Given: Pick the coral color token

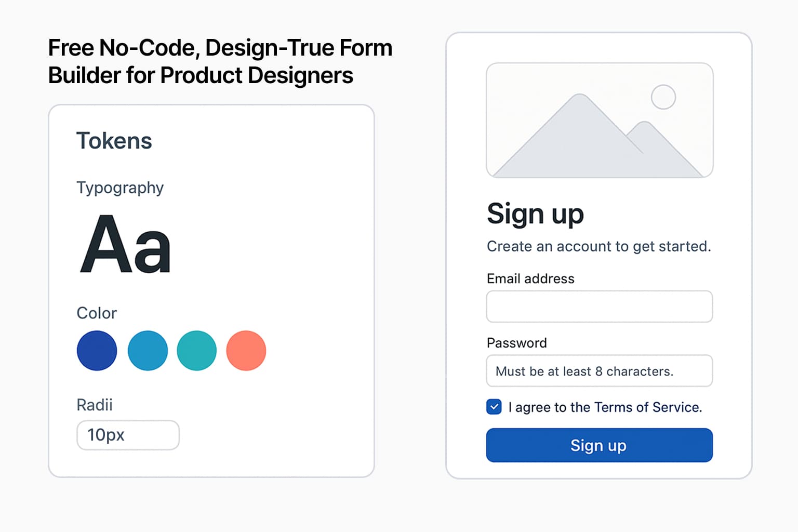Looking at the screenshot, I should (246, 351).
